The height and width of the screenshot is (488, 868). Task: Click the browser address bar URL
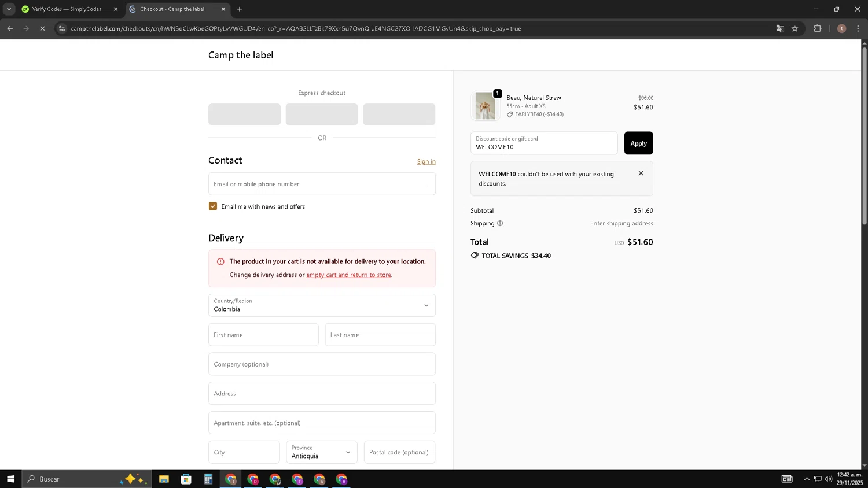pyautogui.click(x=296, y=28)
